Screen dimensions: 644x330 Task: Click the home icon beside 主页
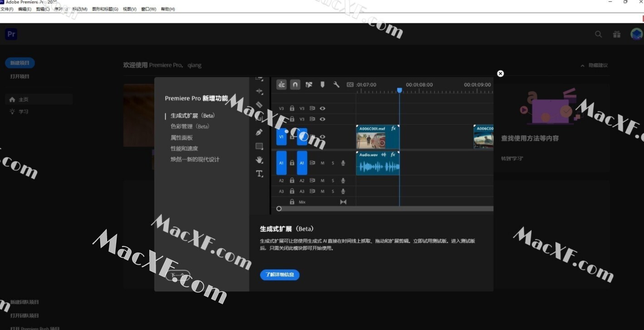click(12, 99)
